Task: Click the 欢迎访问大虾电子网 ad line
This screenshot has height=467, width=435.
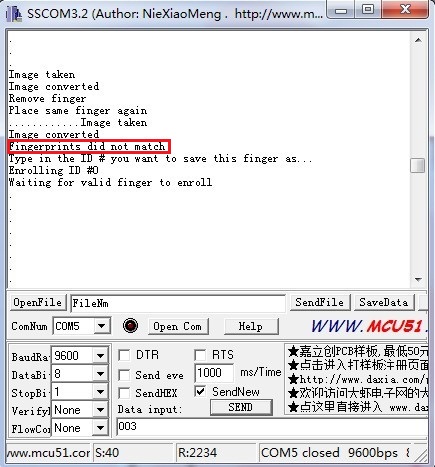Action: [358, 393]
